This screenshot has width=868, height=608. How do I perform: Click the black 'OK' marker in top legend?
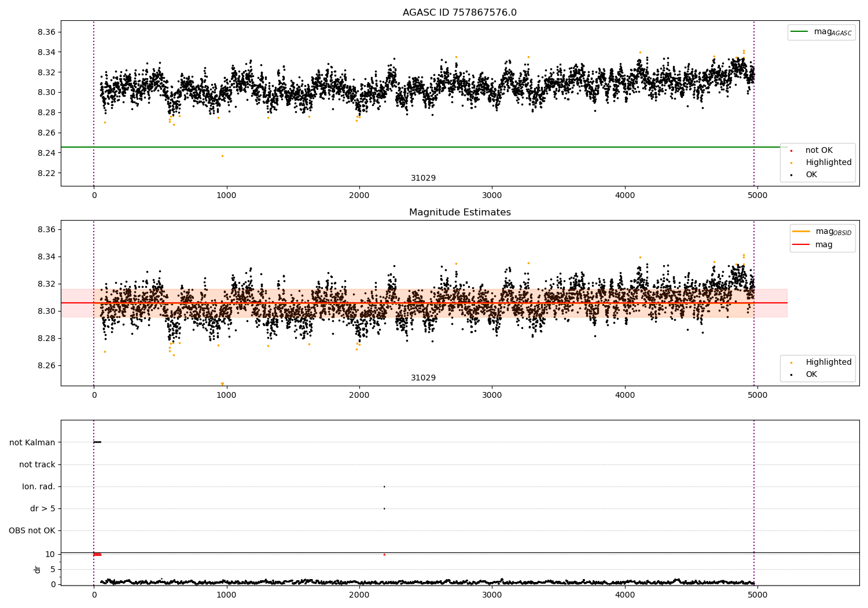coord(791,175)
